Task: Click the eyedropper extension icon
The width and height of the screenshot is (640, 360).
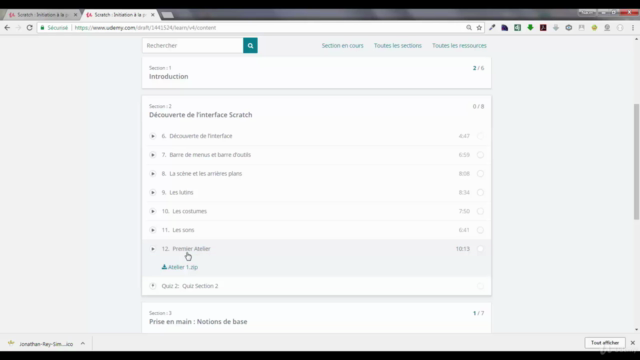Action: [x=492, y=28]
